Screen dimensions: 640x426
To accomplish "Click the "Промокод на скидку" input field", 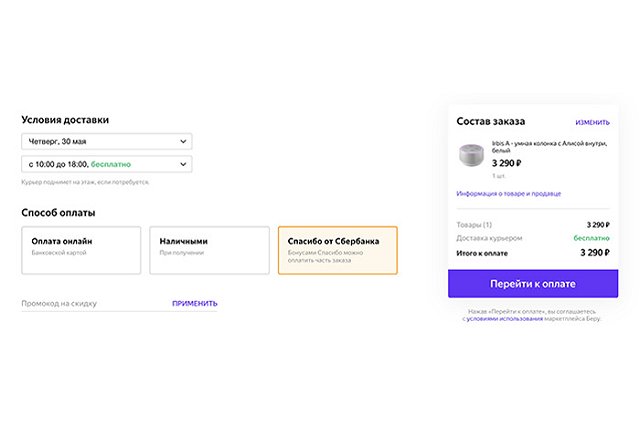I will tap(90, 303).
